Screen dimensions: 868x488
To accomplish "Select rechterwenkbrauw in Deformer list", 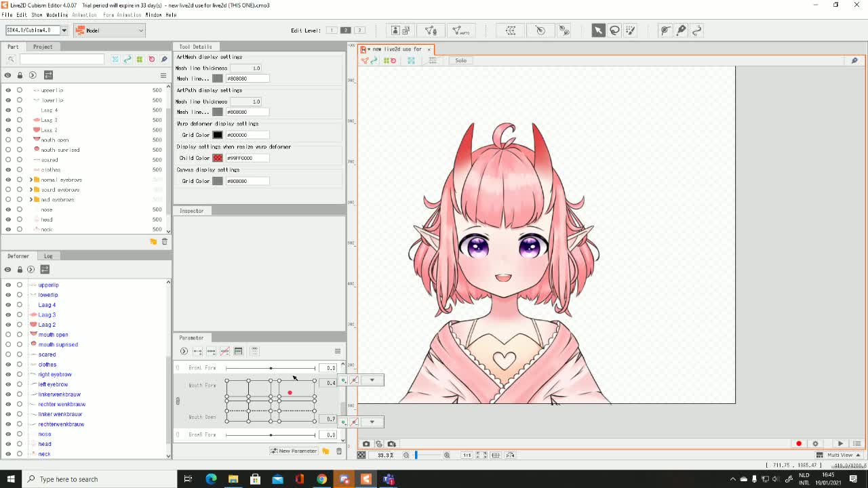I will (x=61, y=424).
